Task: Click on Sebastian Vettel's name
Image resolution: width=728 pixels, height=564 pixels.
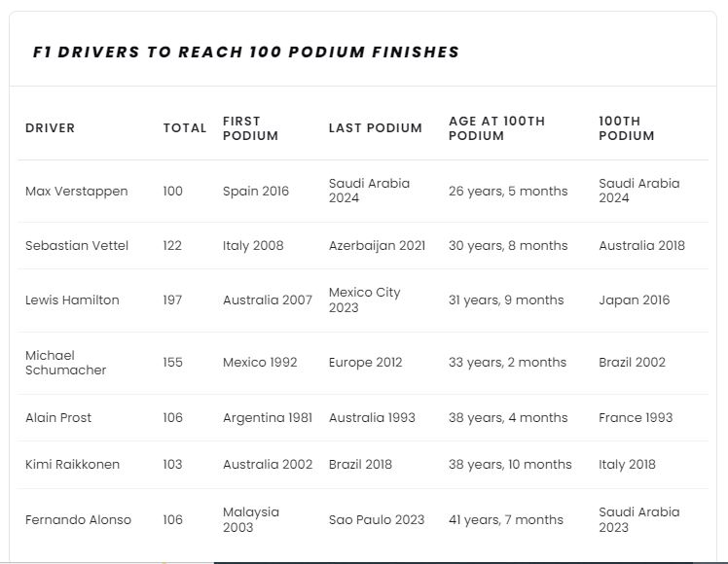Action: [77, 245]
